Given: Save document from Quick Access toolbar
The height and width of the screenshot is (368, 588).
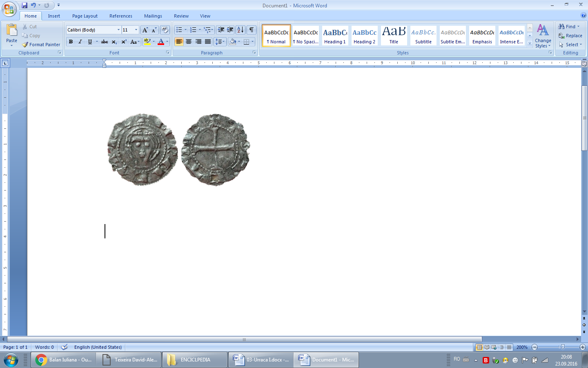Looking at the screenshot, I should (x=24, y=5).
